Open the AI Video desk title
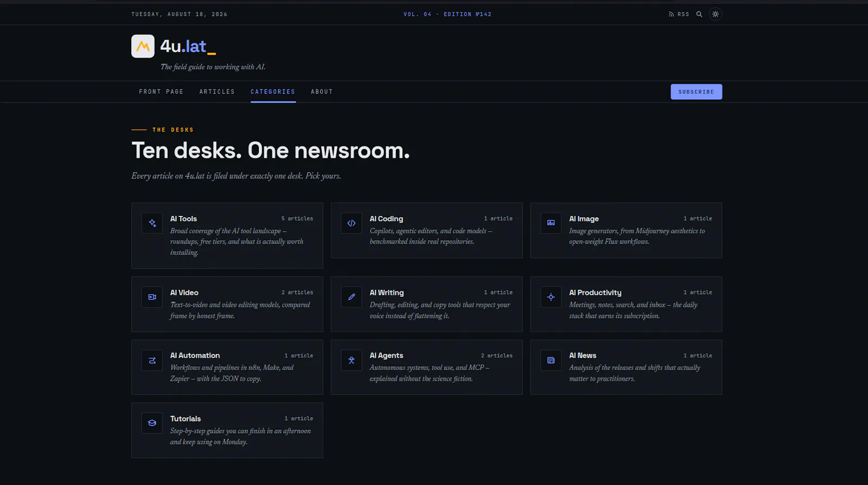Screen dimensions: 868x485 184,292
